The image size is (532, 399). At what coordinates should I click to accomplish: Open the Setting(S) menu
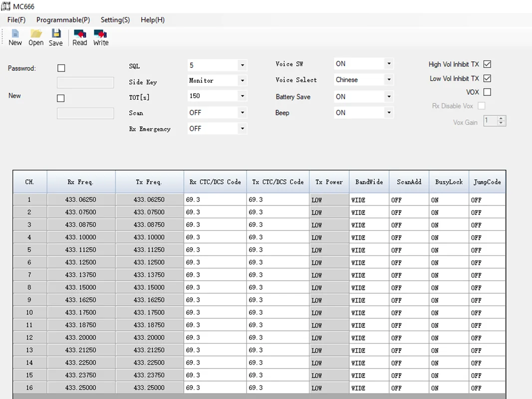point(115,20)
